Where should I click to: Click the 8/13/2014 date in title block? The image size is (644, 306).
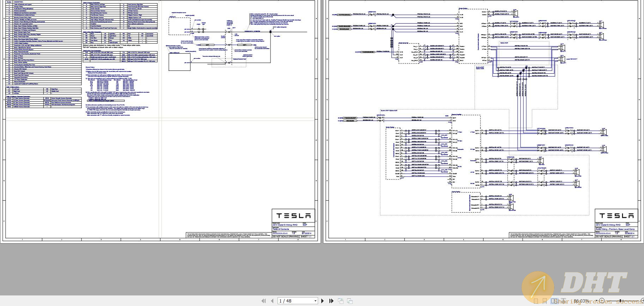306,233
